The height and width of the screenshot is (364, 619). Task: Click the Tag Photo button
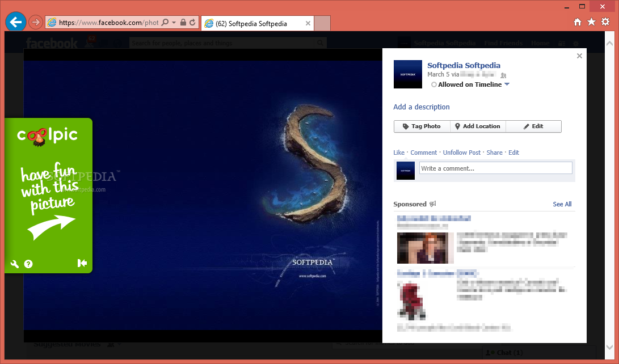422,126
